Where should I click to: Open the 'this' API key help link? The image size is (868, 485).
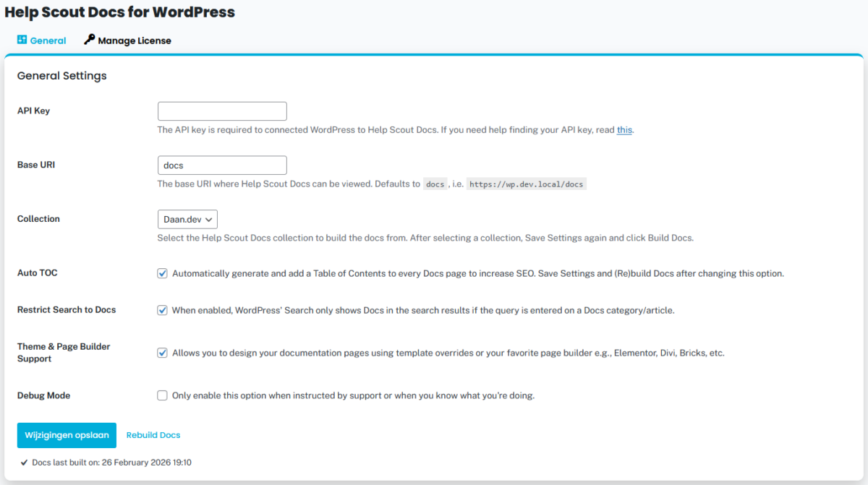coord(624,130)
